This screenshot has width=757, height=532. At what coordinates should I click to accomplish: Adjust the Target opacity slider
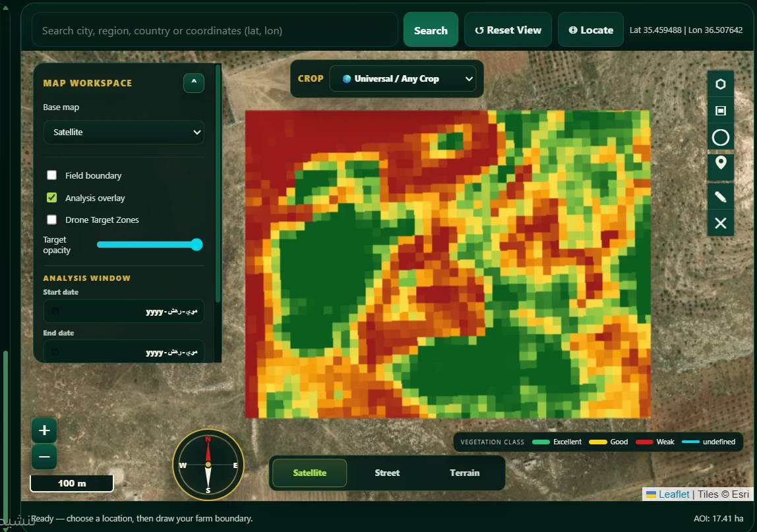pyautogui.click(x=149, y=245)
